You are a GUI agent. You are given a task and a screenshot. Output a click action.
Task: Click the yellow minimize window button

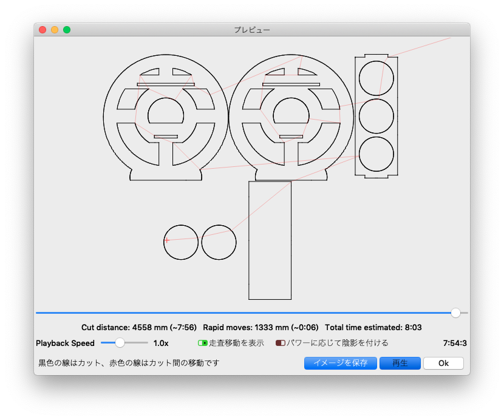55,30
